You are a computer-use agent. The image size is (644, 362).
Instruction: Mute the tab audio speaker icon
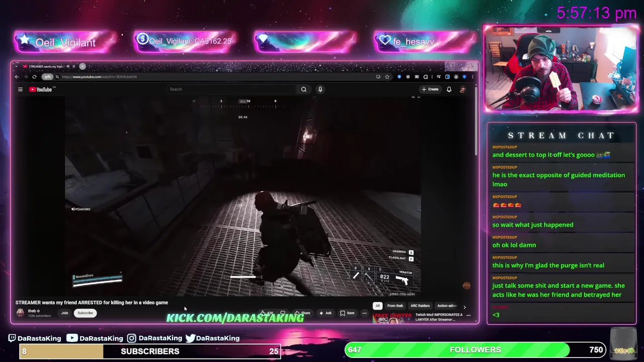pyautogui.click(x=68, y=66)
